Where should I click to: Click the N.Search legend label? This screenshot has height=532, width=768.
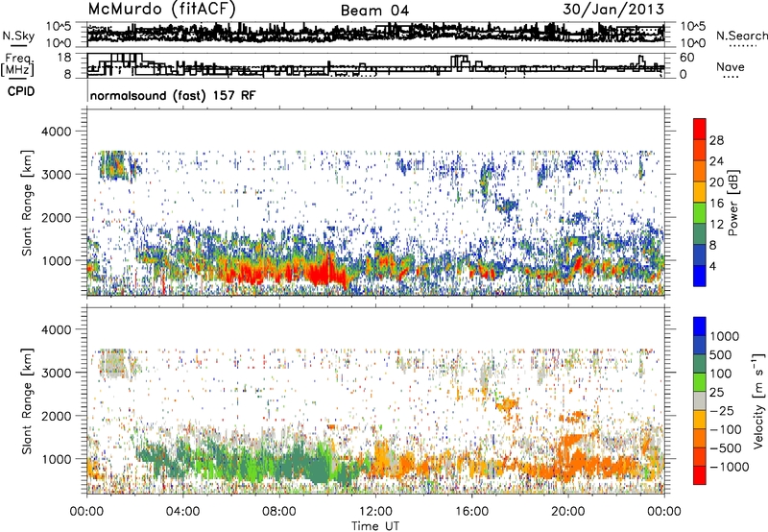point(742,36)
